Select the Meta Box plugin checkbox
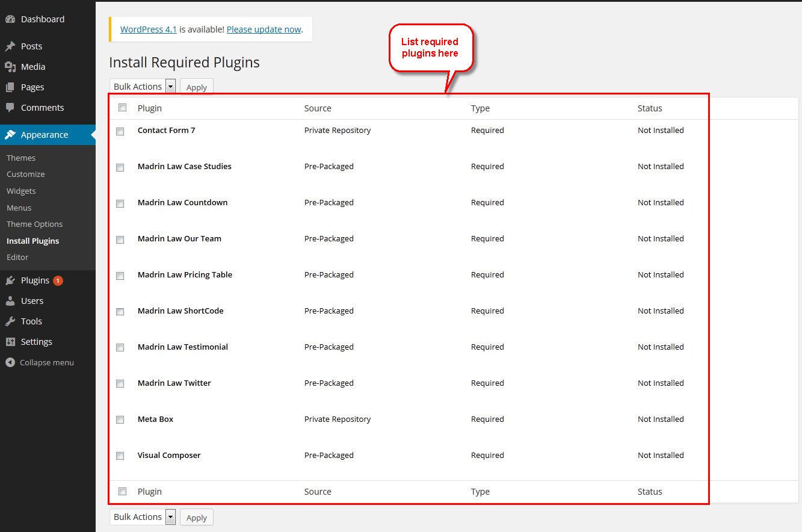The width and height of the screenshot is (802, 532). coord(120,420)
